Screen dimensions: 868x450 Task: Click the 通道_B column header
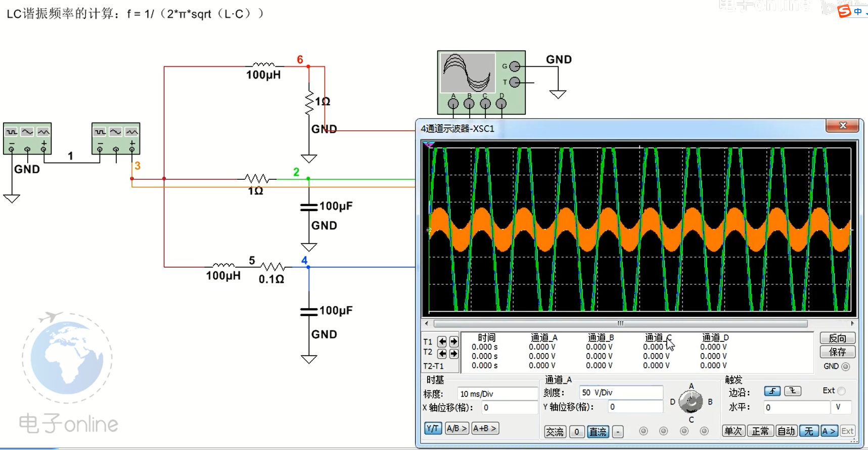pyautogui.click(x=601, y=337)
